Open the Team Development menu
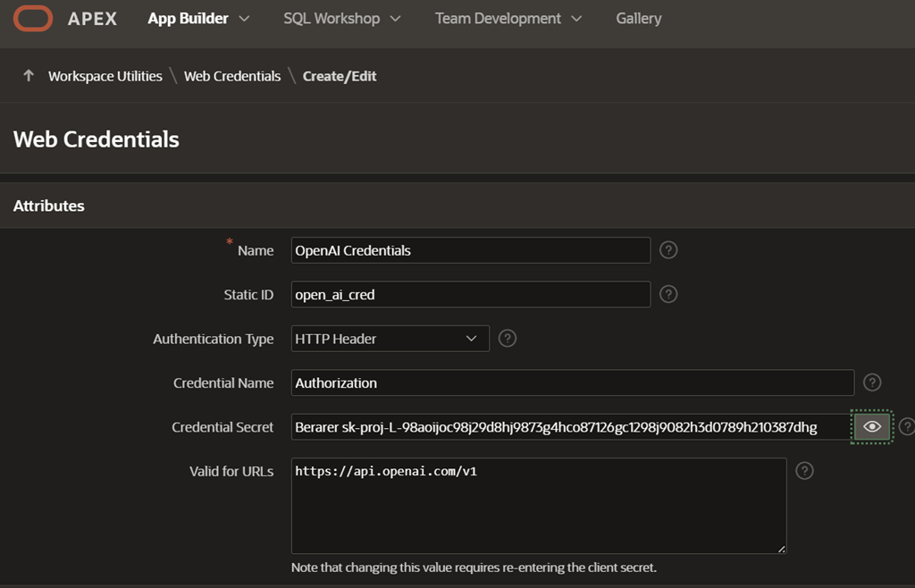915x588 pixels. (508, 18)
